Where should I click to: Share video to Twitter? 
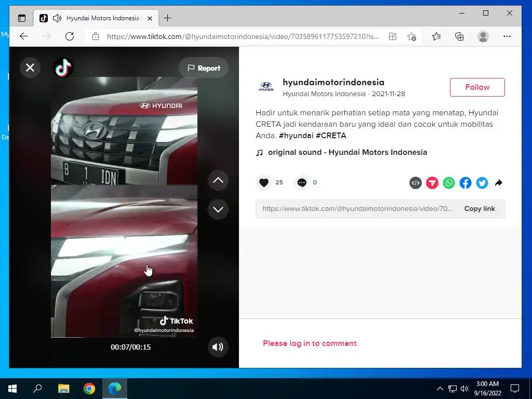click(482, 183)
